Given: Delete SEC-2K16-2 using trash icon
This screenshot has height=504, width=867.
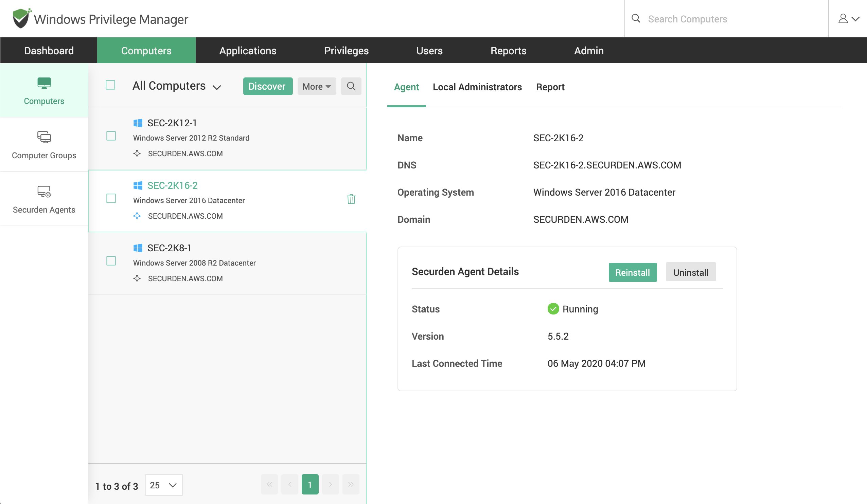Looking at the screenshot, I should 351,199.
